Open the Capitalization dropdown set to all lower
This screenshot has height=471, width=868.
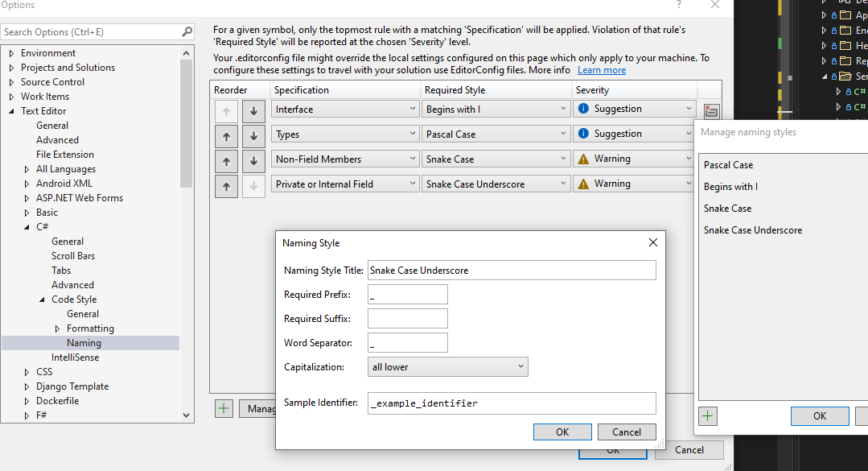point(448,367)
